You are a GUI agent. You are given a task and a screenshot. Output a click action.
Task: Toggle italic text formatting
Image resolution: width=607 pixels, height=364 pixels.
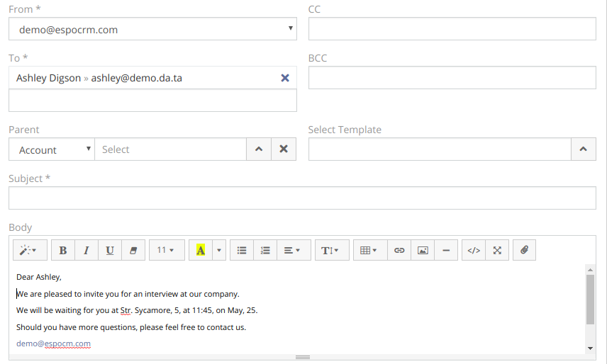tap(87, 250)
